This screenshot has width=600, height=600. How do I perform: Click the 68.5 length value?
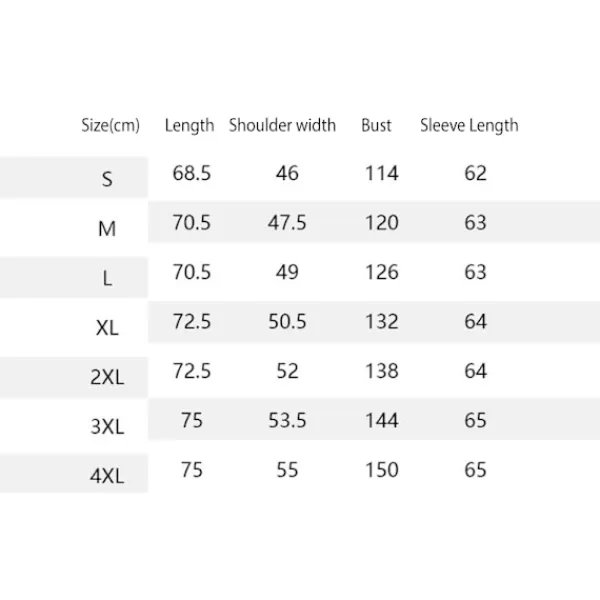[191, 173]
